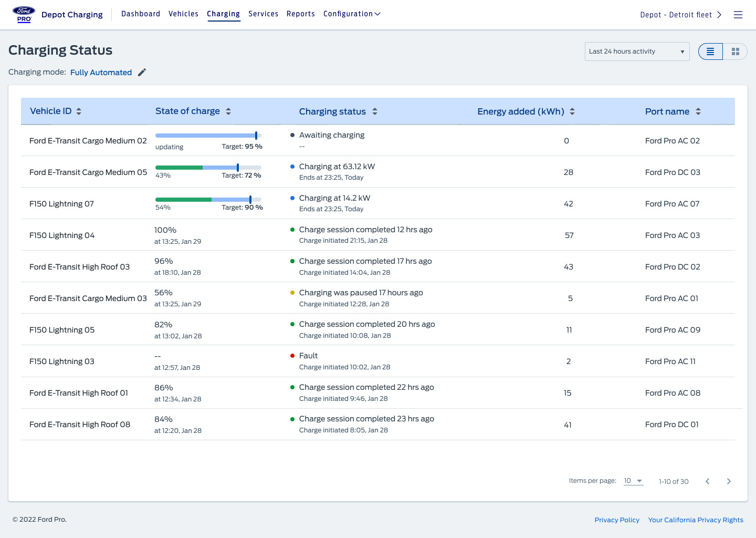756x538 pixels.
Task: Click Vehicle ID column header
Action: coord(51,111)
